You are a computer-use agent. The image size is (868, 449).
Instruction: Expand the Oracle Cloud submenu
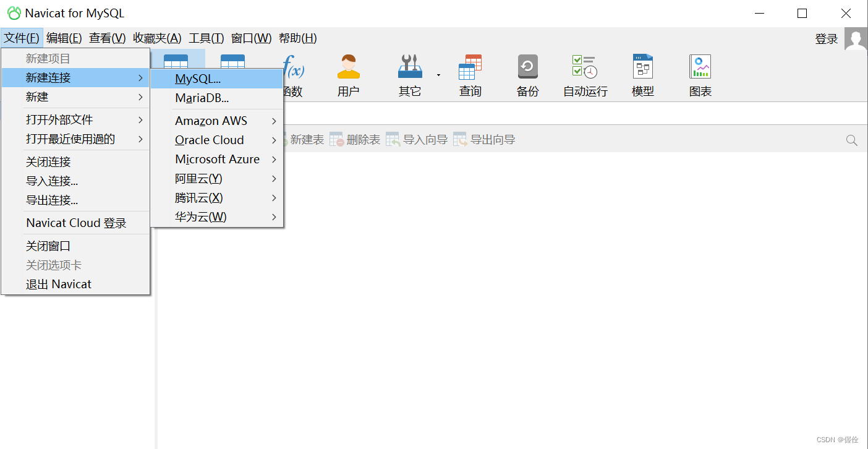(217, 140)
